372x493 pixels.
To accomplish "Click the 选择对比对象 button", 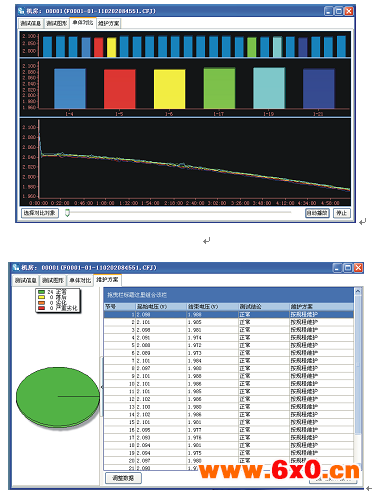I will 40,213.
